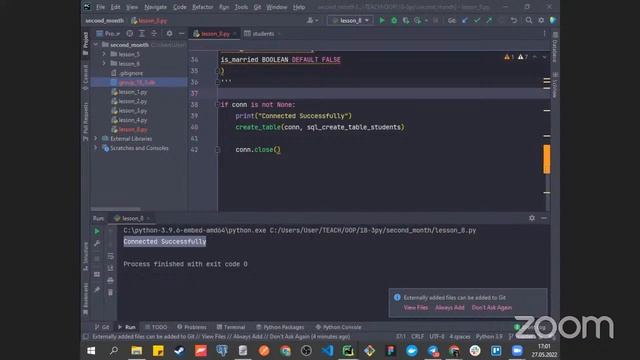Viewport: 640px width, 360px height.
Task: Expand Scratches and Consoles node
Action: tap(96, 148)
